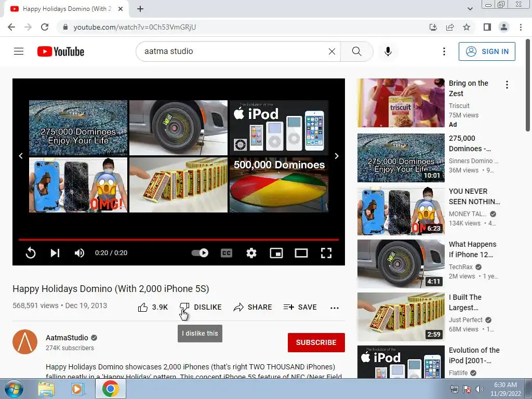Viewport: 532px width, 399px height.
Task: Open Evolution of the iPod sidebar video
Action: (x=401, y=362)
